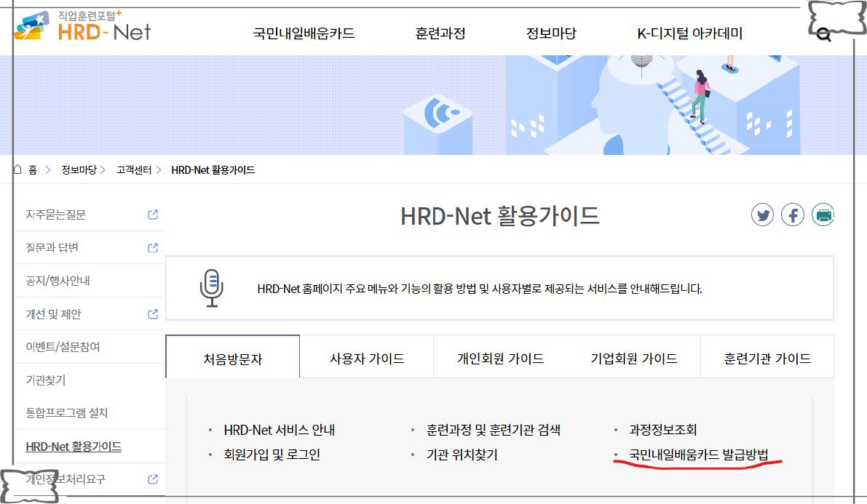Viewport: 867px width, 504px height.
Task: Click the print icon next to share buttons
Action: pos(822,214)
